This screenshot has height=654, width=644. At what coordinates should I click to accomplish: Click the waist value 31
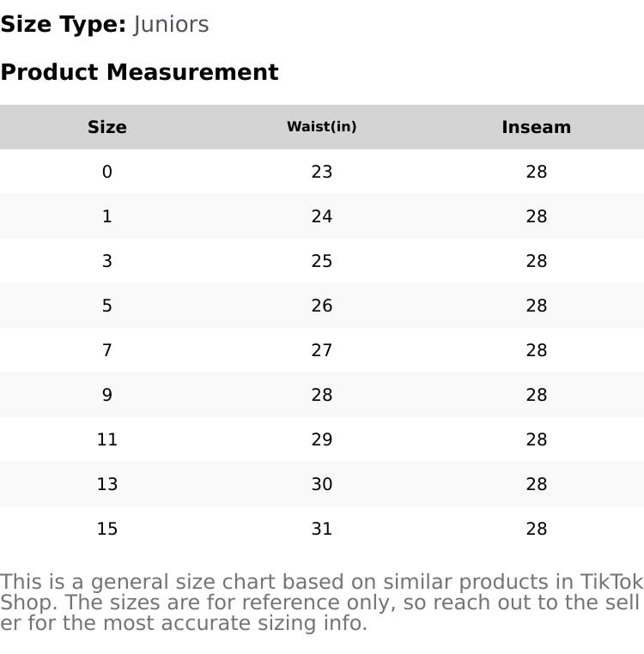click(x=322, y=529)
